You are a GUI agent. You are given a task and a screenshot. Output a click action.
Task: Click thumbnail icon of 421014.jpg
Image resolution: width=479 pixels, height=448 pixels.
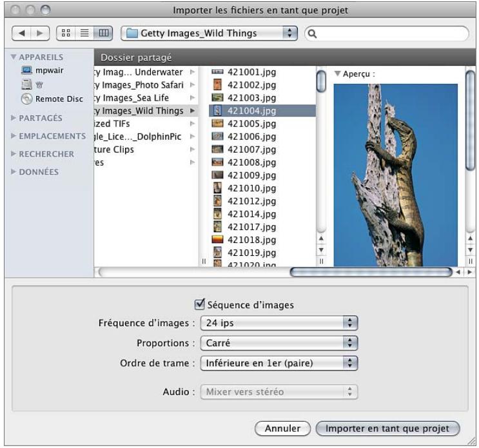(x=217, y=213)
